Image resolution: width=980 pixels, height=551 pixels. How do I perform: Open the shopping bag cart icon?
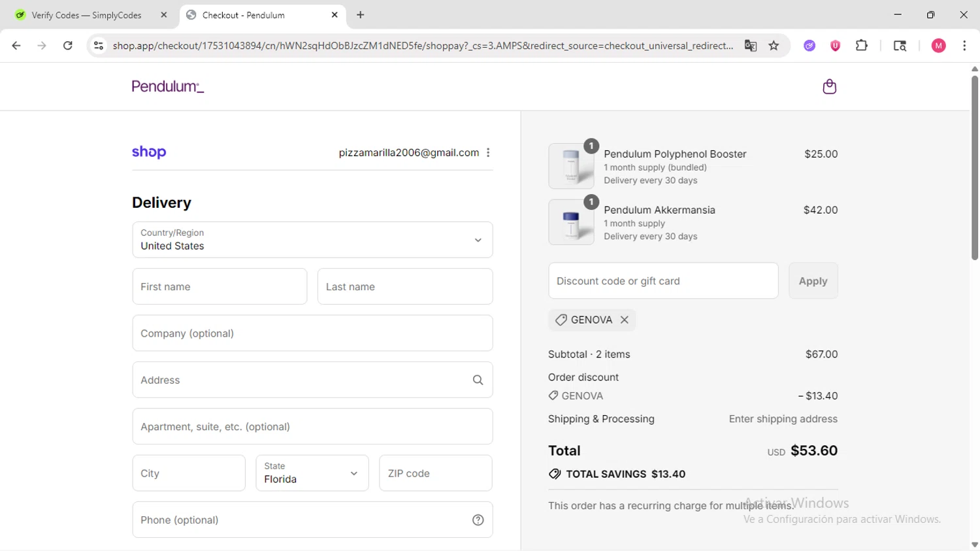pos(829,87)
